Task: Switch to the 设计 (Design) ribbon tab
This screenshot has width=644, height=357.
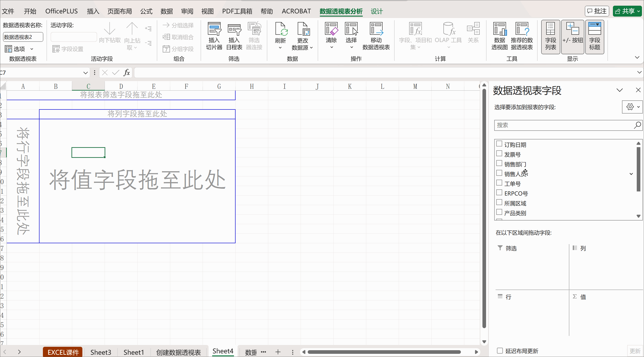Action: [x=376, y=11]
